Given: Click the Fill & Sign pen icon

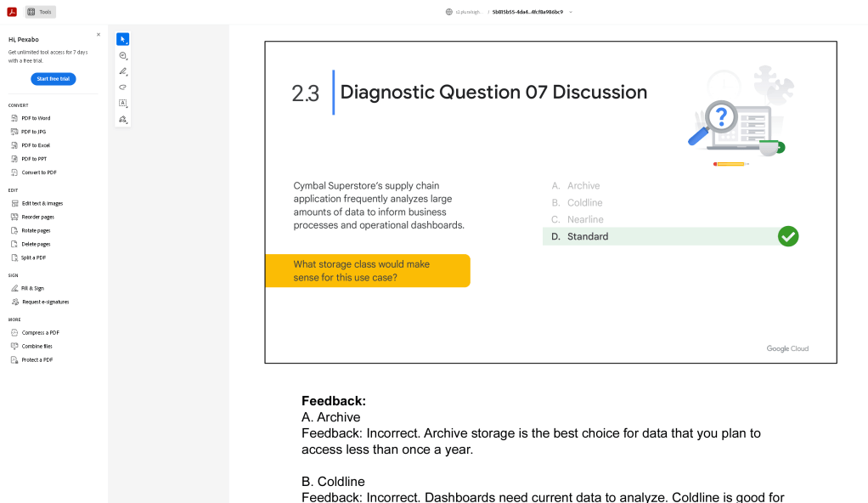Looking at the screenshot, I should pyautogui.click(x=14, y=288).
